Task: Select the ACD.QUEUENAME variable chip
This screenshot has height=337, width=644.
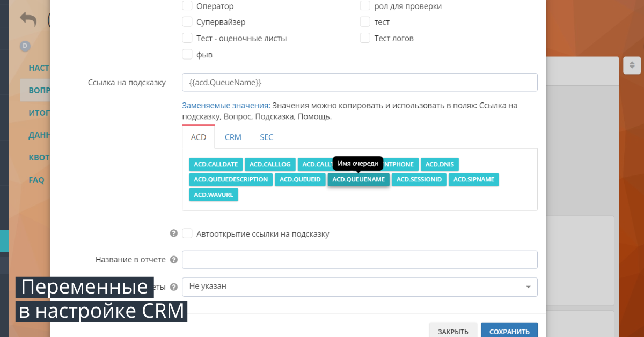Action: pos(358,179)
